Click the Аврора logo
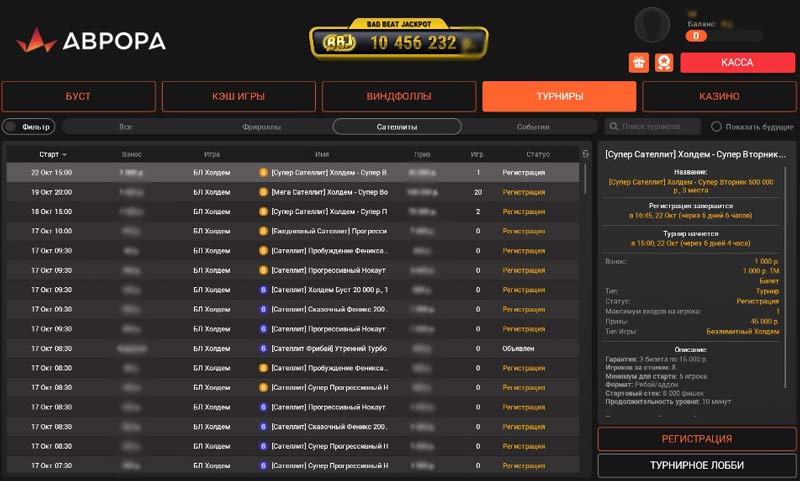The width and height of the screenshot is (800, 481). [91, 41]
